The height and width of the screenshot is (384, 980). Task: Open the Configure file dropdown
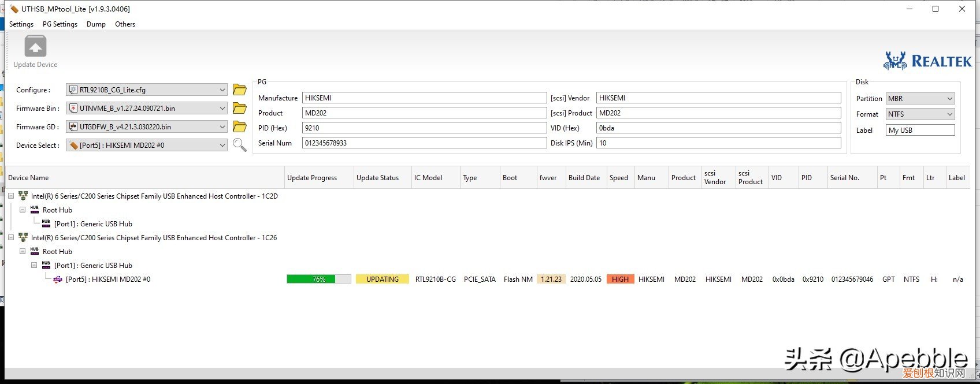pyautogui.click(x=222, y=90)
